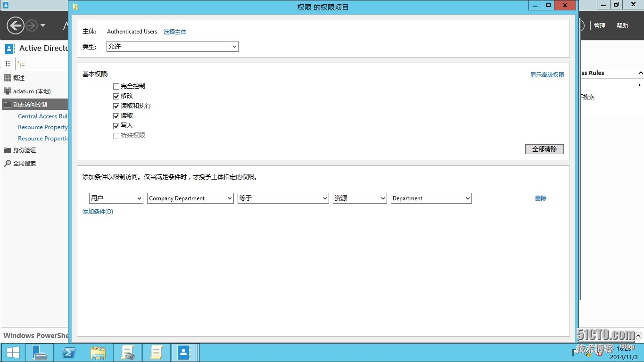
Task: Switch to tree view in navigation pane
Action: (21, 64)
